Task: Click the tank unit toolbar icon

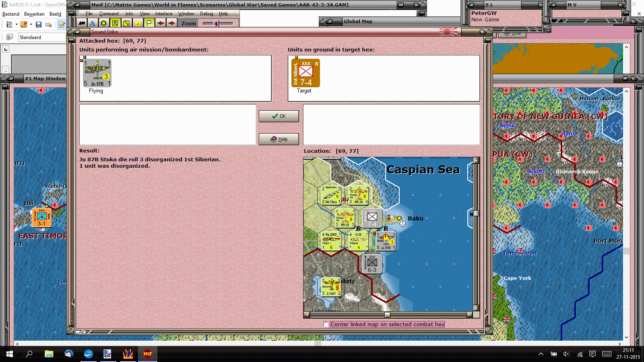Action: (x=82, y=23)
